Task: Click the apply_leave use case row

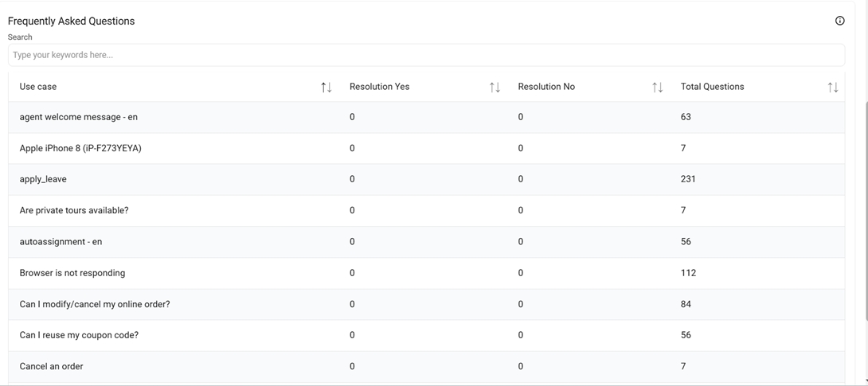Action: (x=43, y=179)
